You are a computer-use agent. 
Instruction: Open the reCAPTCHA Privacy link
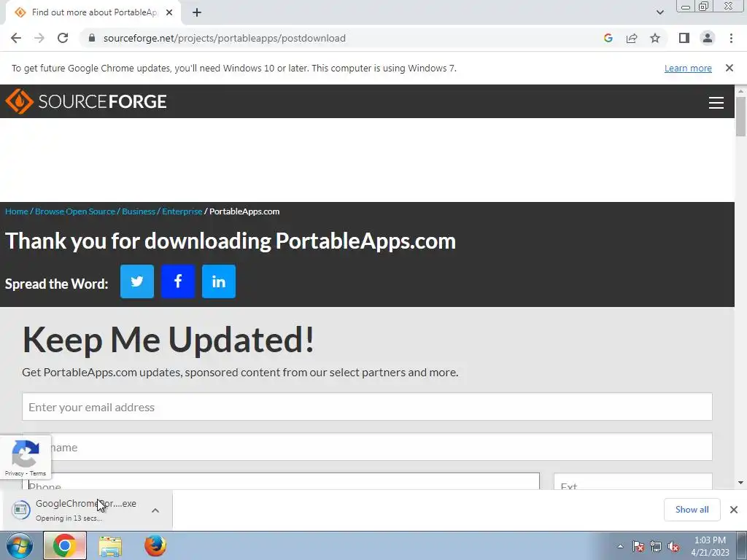pyautogui.click(x=14, y=473)
